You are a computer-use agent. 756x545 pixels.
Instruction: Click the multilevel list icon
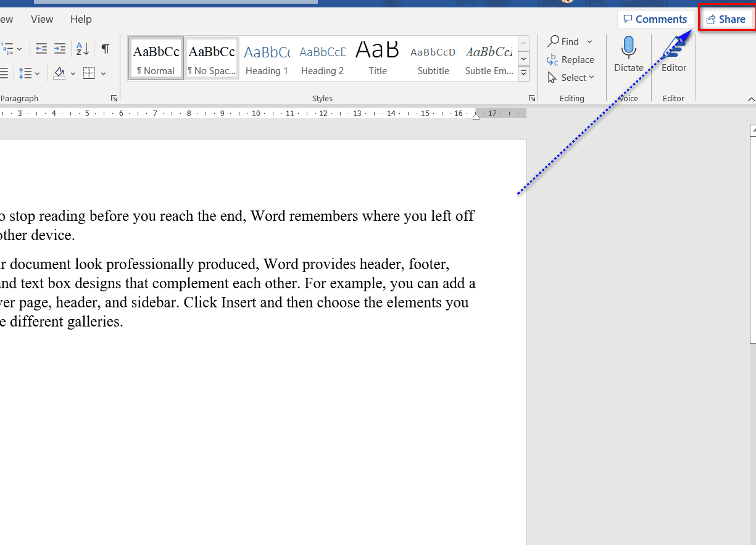(7, 49)
